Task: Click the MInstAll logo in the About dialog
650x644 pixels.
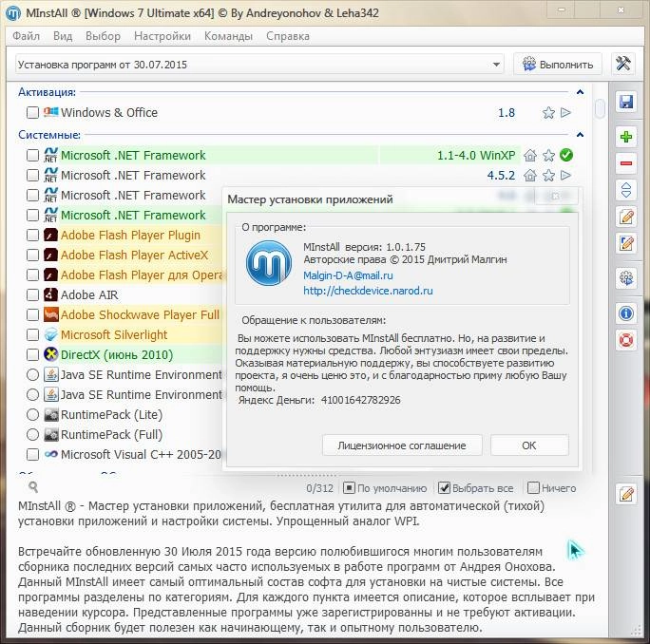Action: 269,263
